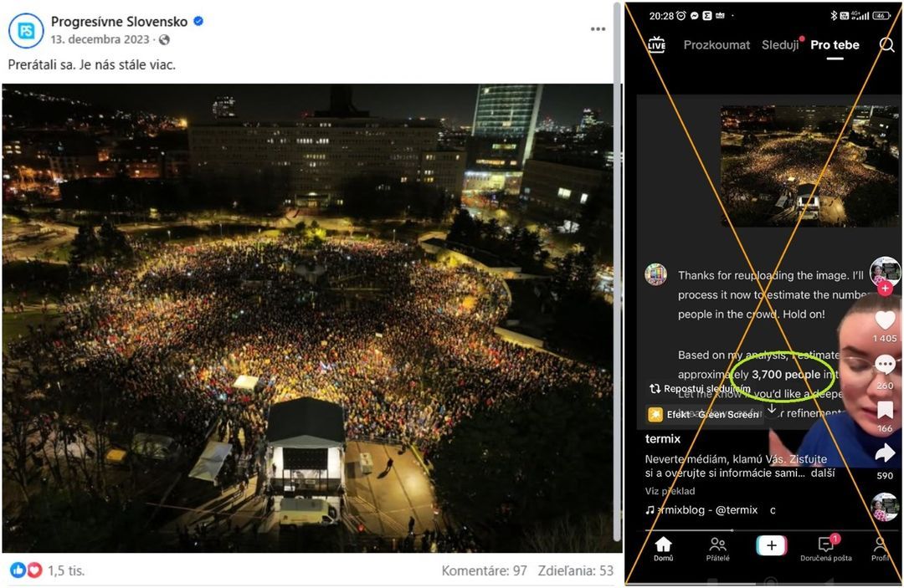Switch to the Sleduji tab
Viewport: 904px width, 588px height.
(780, 45)
